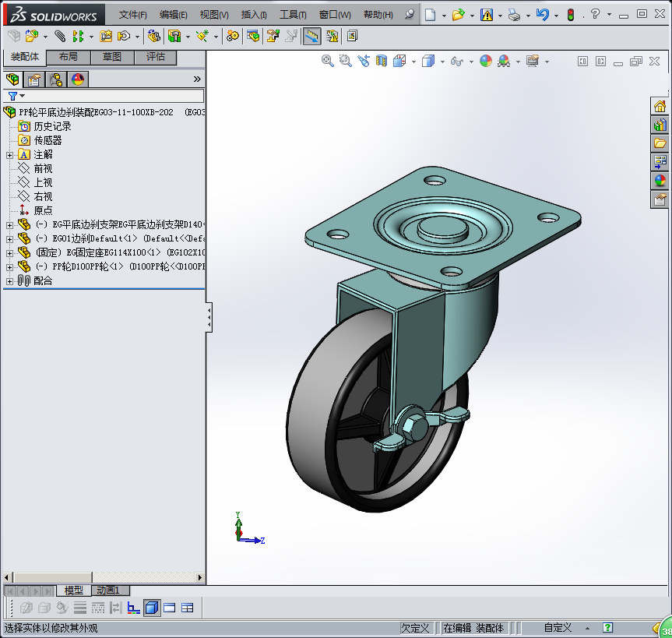Viewport: 672px width, 638px height.
Task: Click the Display Style cube icon
Action: [x=428, y=61]
